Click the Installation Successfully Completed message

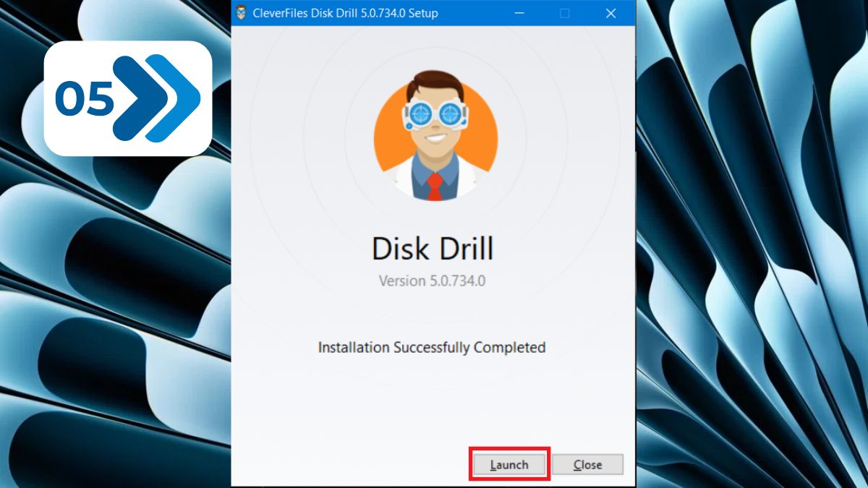(x=432, y=348)
